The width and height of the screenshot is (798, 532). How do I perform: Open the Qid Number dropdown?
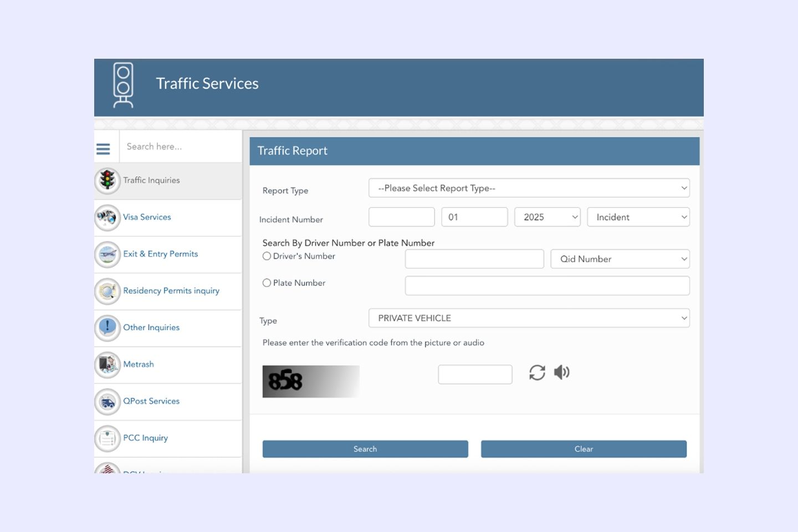pos(620,259)
